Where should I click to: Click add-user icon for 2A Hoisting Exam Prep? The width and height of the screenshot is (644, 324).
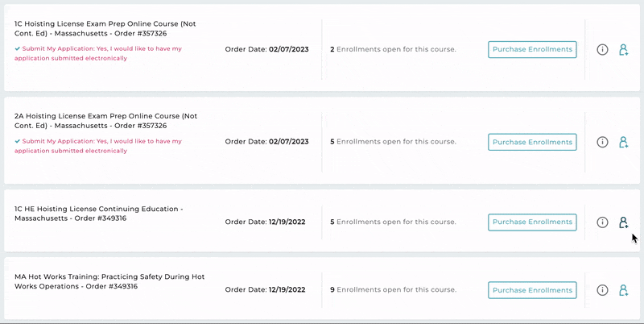623,143
